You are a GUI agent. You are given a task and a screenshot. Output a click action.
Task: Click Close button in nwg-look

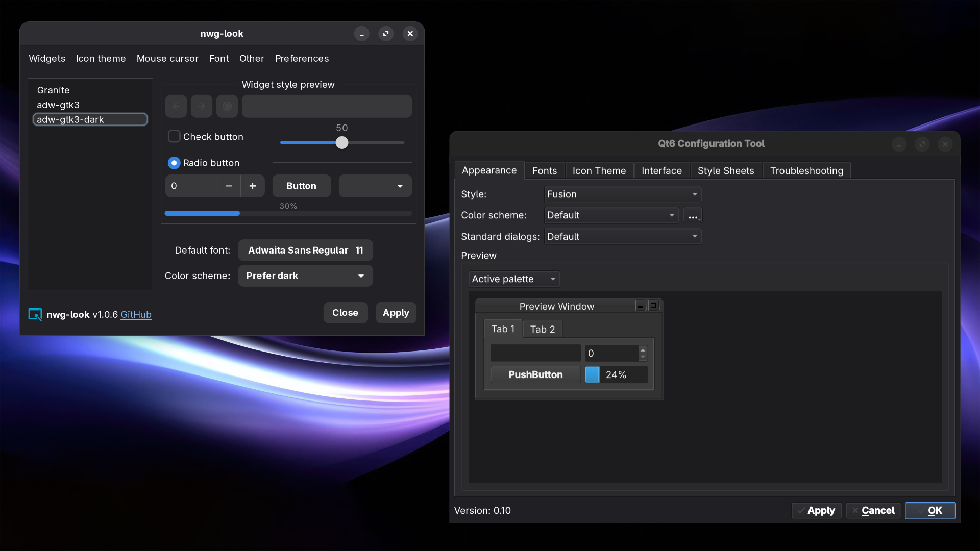point(346,313)
